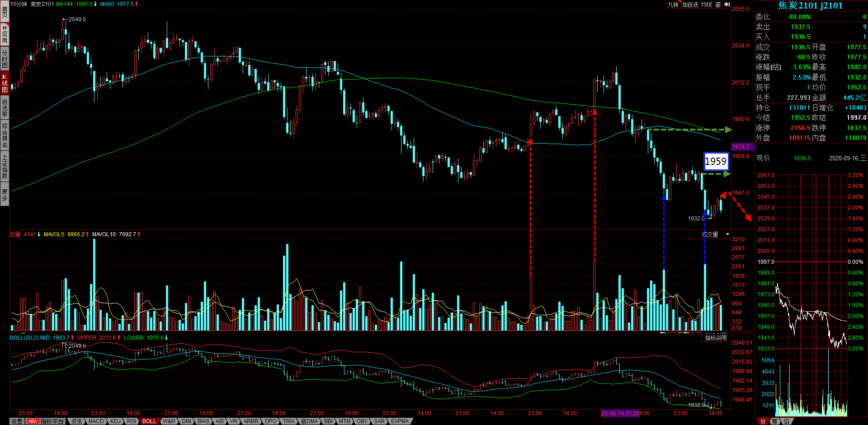The width and height of the screenshot is (868, 425).
Task: Open the 首页 home sidebar tab
Action: point(5,11)
